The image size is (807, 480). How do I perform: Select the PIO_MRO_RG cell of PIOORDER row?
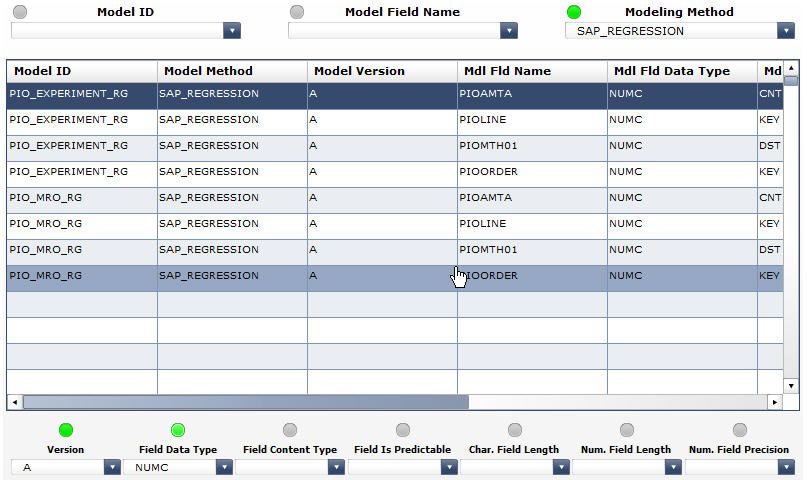coord(82,276)
